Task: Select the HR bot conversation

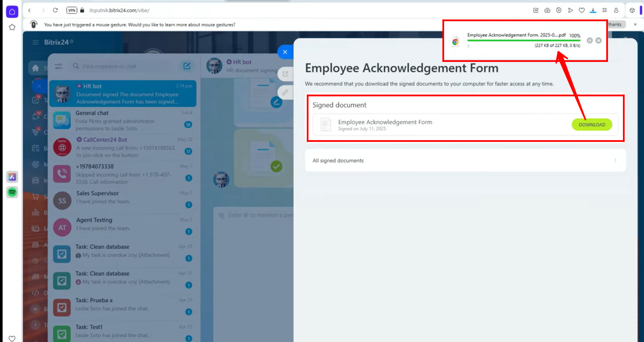Action: tap(123, 94)
